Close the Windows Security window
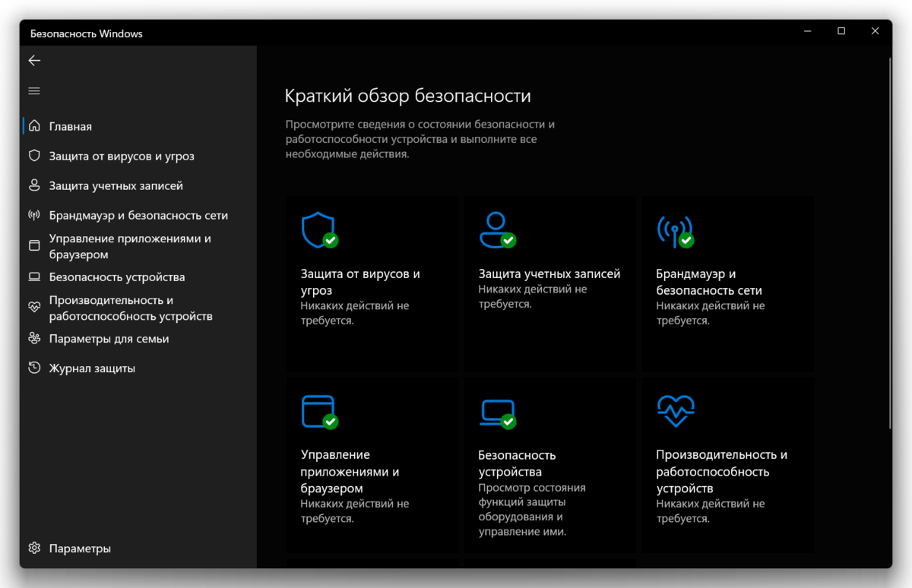The height and width of the screenshot is (588, 912). click(876, 31)
